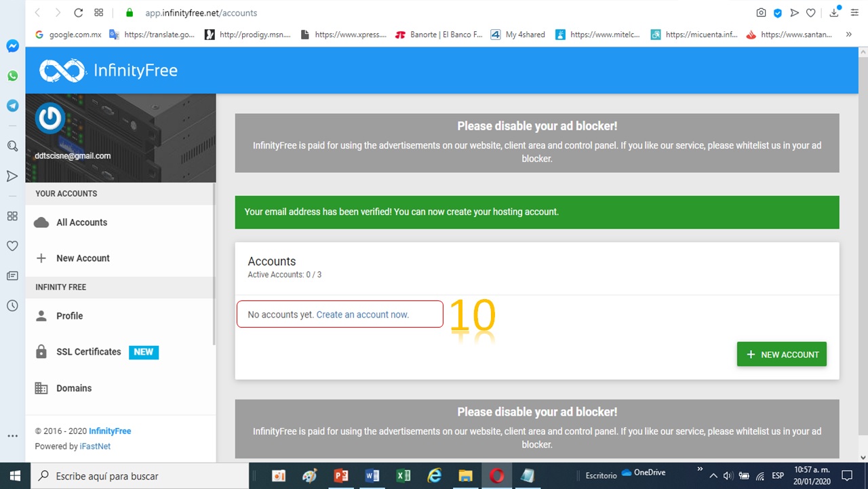Screen dimensions: 868x489
Task: Open the snapshot camera icon
Action: pyautogui.click(x=762, y=13)
